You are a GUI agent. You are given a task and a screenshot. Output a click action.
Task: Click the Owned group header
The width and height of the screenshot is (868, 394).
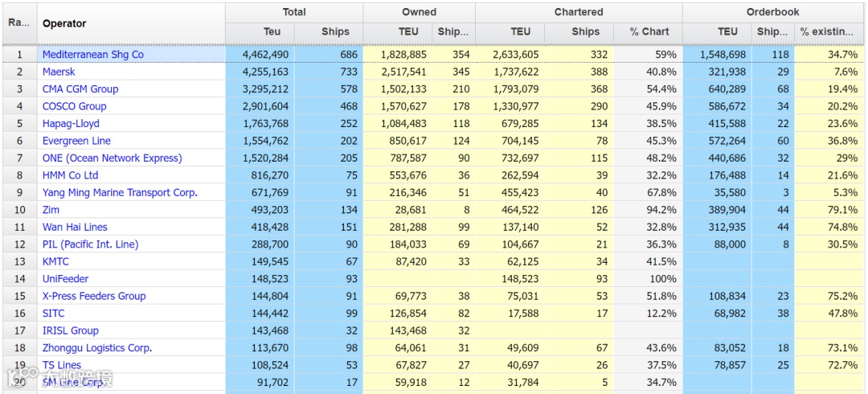pyautogui.click(x=419, y=12)
